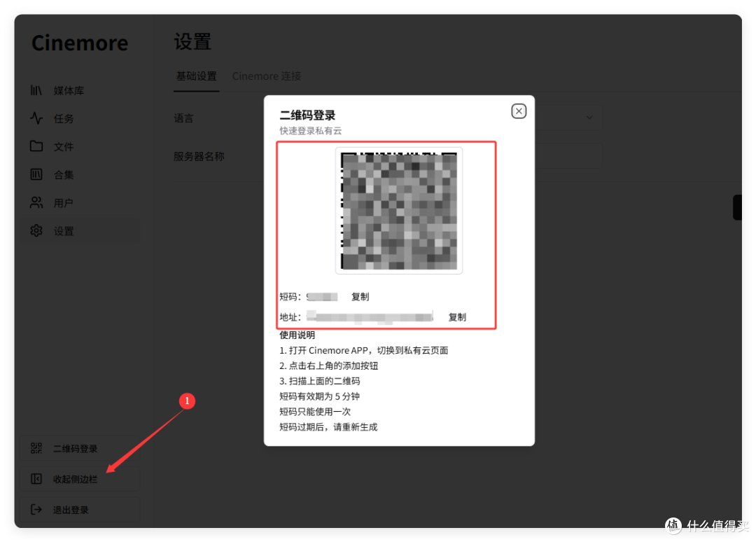Click 收起侧边栏 to collapse sidebar
Screen dimensions: 756x542
(x=80, y=479)
